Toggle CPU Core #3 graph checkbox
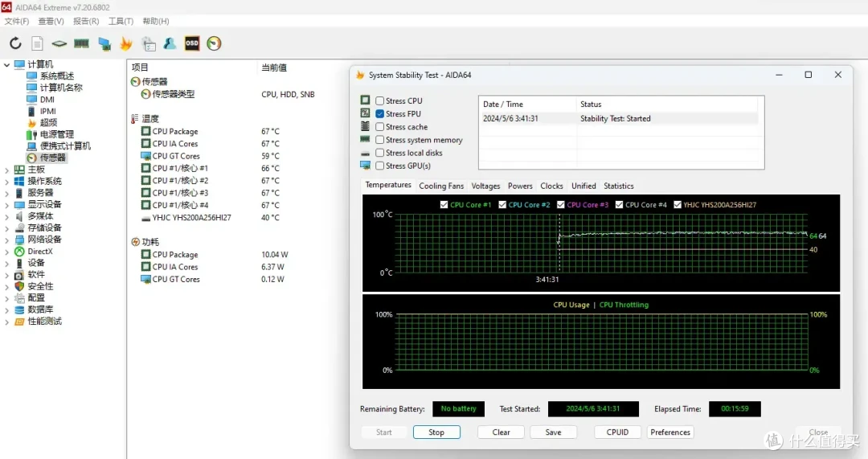This screenshot has width=868, height=459. [561, 204]
